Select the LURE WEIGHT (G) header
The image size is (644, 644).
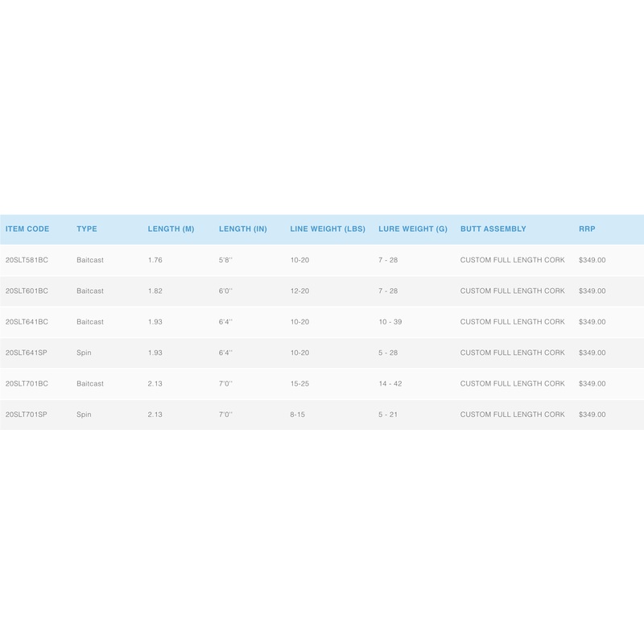412,229
